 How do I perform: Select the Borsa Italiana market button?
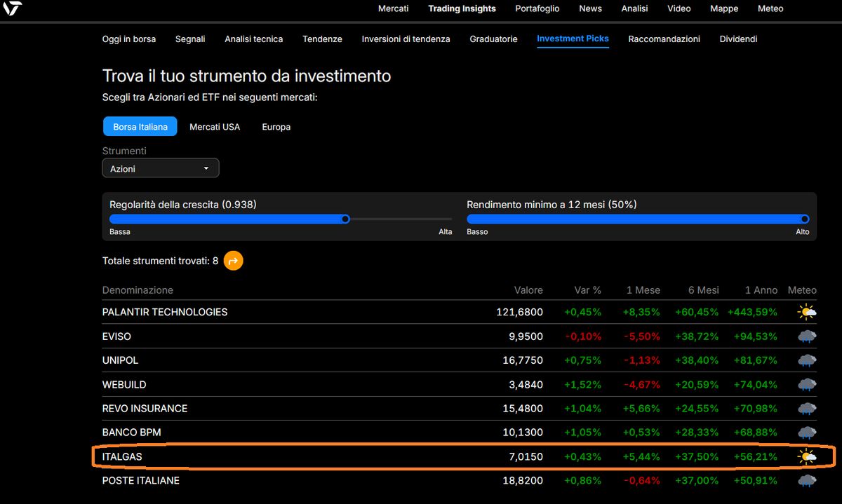[140, 127]
